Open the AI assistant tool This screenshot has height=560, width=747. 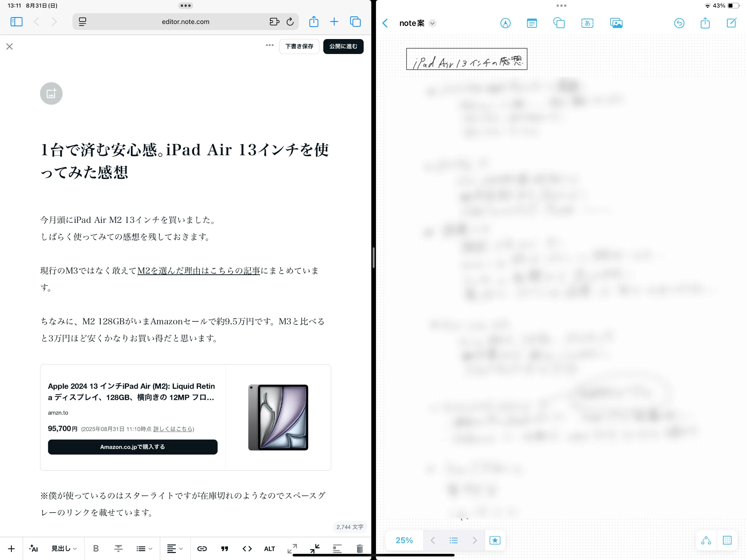(34, 549)
